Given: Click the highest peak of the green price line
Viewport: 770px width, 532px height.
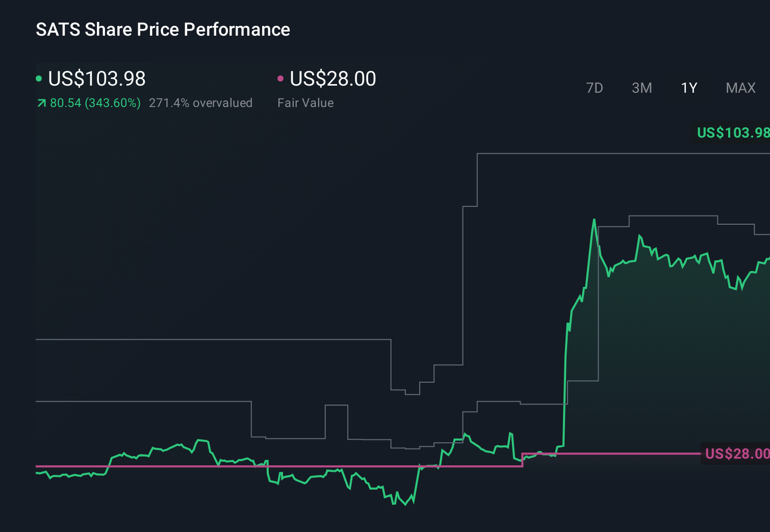Looking at the screenshot, I should tap(594, 220).
